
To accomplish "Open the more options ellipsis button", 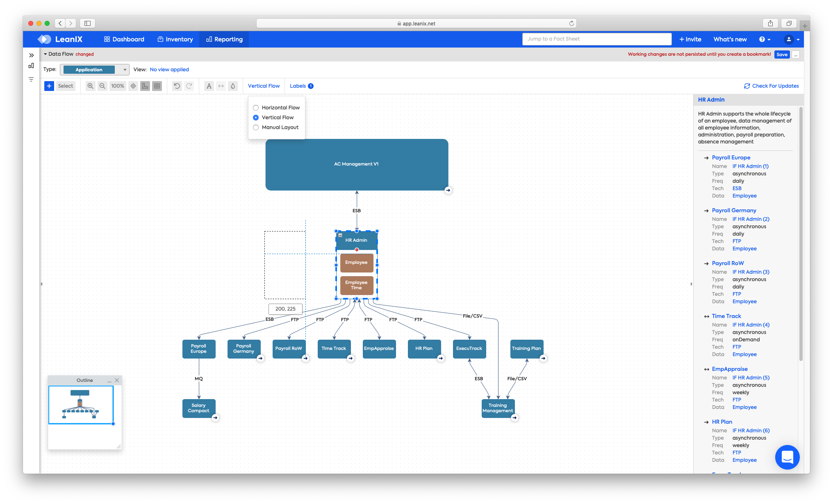I will [796, 54].
